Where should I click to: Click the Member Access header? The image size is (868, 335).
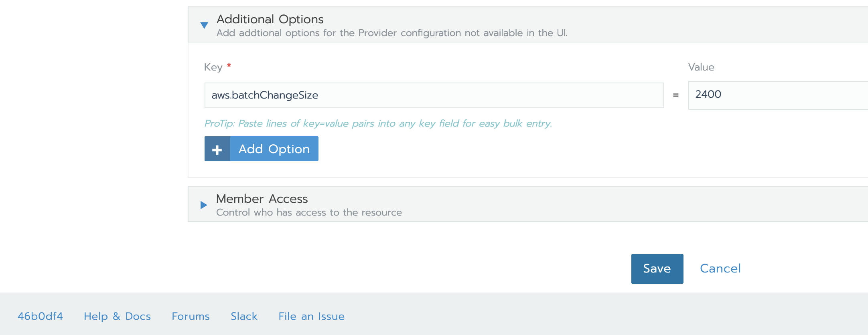tap(262, 198)
